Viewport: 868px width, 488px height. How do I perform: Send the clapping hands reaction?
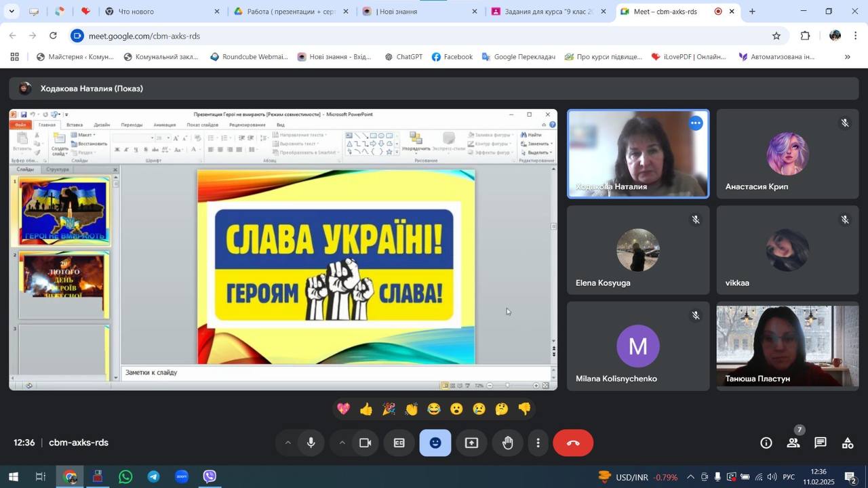[412, 409]
